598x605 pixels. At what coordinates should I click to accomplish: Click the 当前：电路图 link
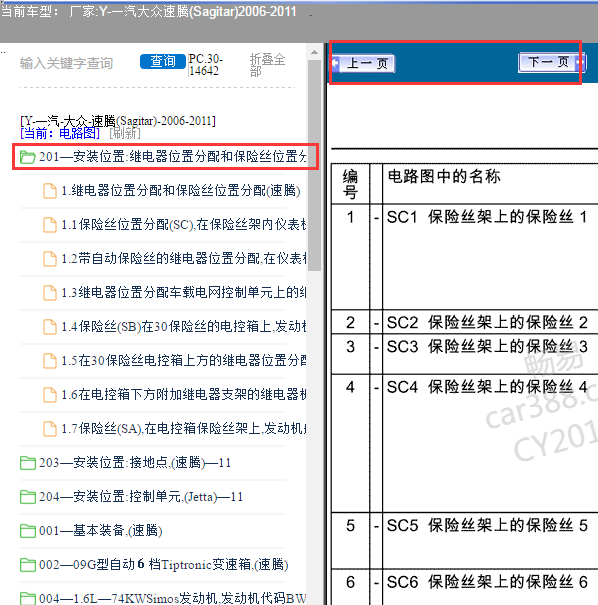tap(60, 134)
